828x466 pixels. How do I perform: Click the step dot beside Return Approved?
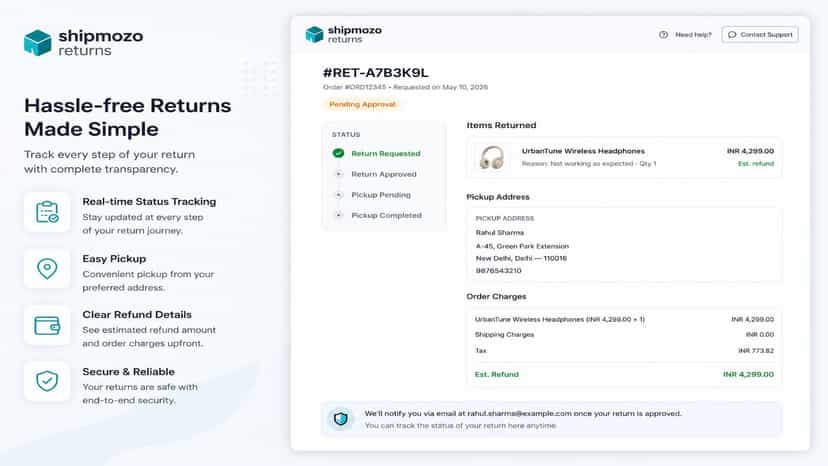[338, 174]
